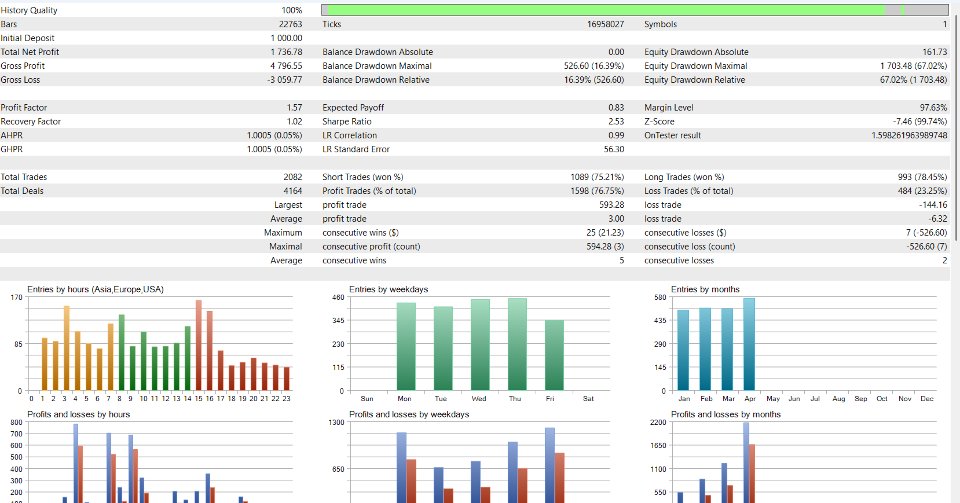
Task: Click the History Quality 100% value
Action: [292, 10]
